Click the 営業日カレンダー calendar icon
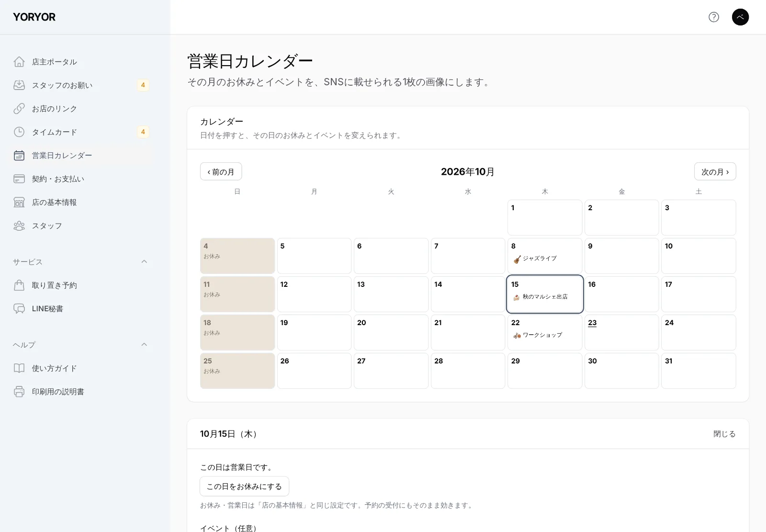The height and width of the screenshot is (532, 766). tap(19, 156)
